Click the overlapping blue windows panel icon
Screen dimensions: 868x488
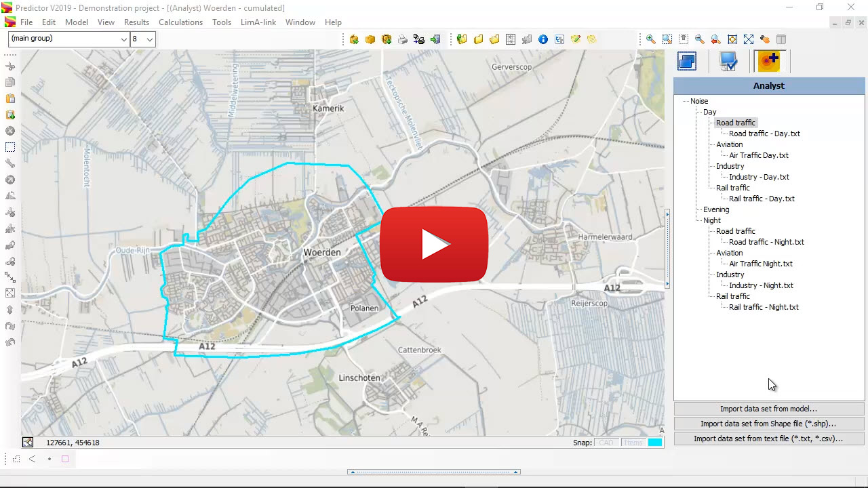pyautogui.click(x=687, y=62)
